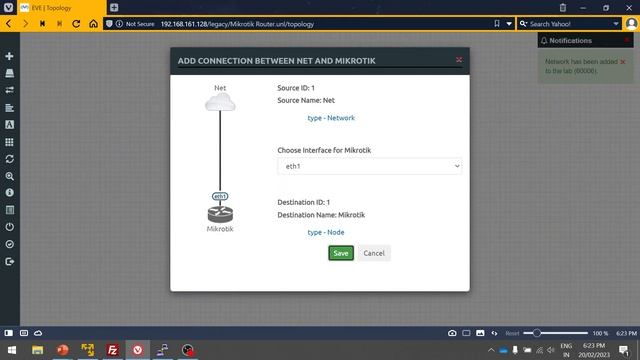Click the sync cloud status bar icon
The image size is (640, 360).
(38, 333)
